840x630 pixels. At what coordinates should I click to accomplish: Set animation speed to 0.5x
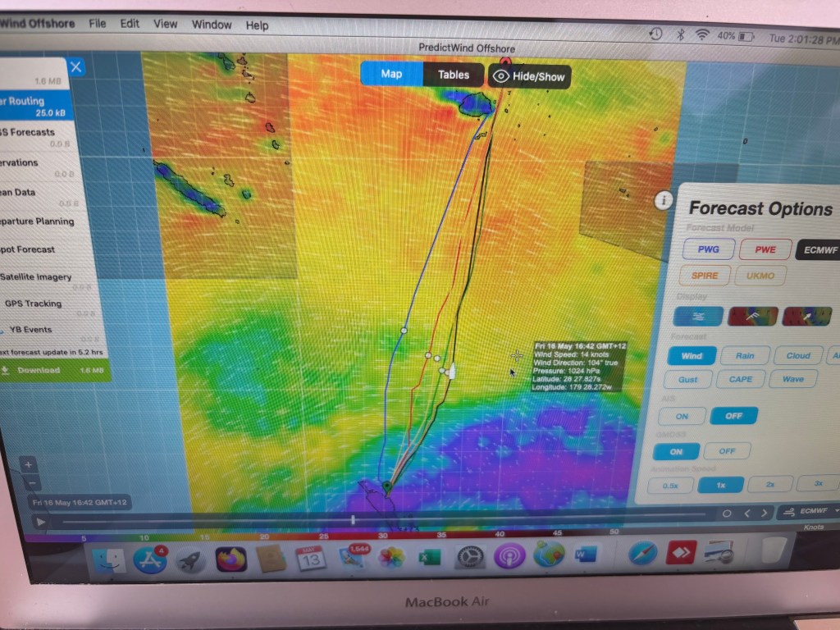pos(670,486)
